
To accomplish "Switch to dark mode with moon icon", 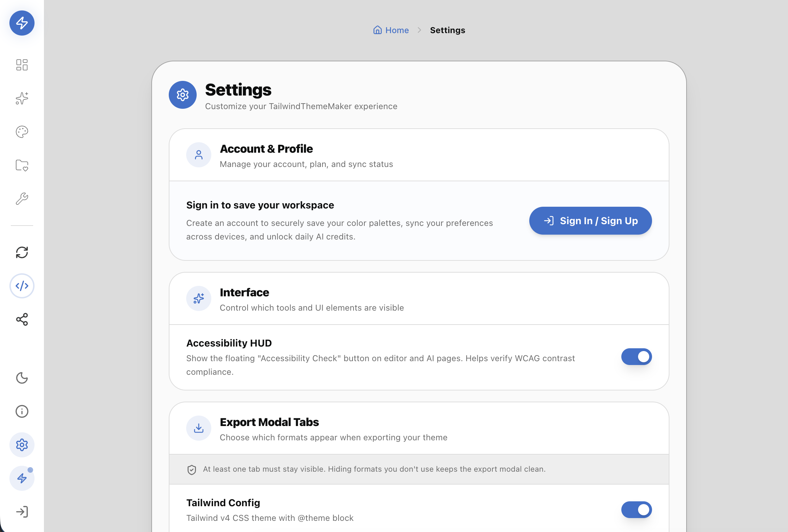I will click(x=22, y=378).
